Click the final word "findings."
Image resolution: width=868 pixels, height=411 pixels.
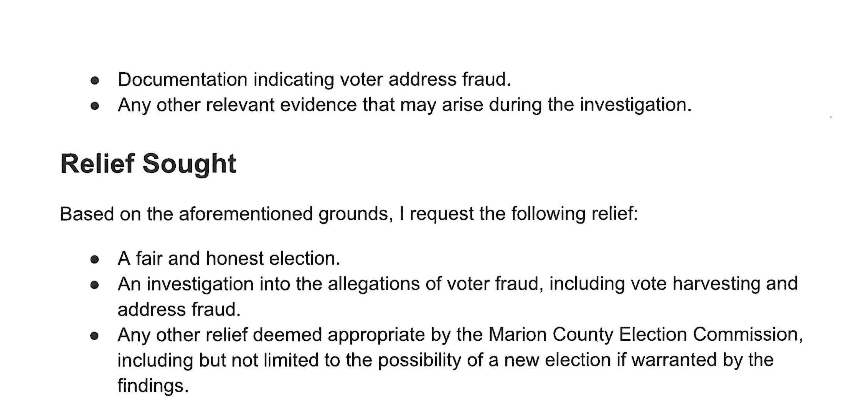153,386
